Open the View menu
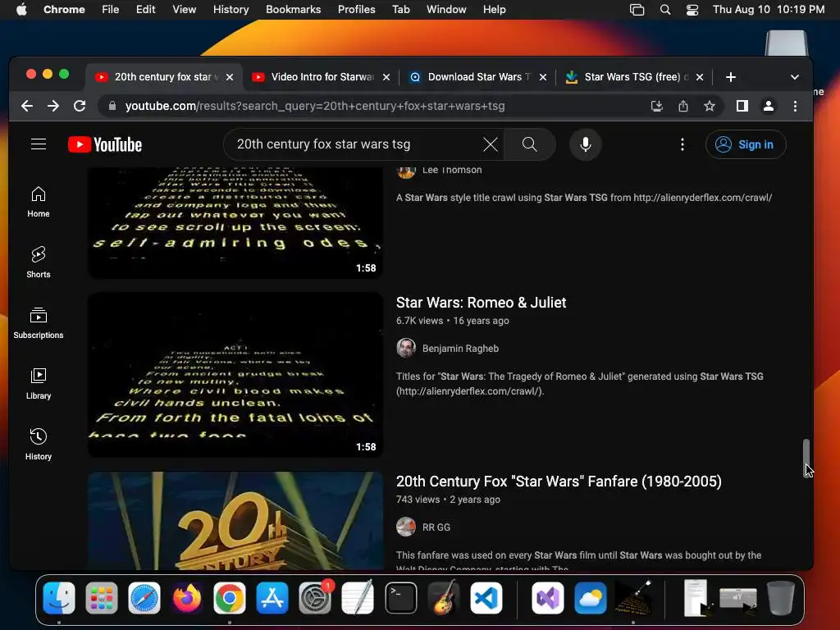This screenshot has width=840, height=630. [x=184, y=10]
